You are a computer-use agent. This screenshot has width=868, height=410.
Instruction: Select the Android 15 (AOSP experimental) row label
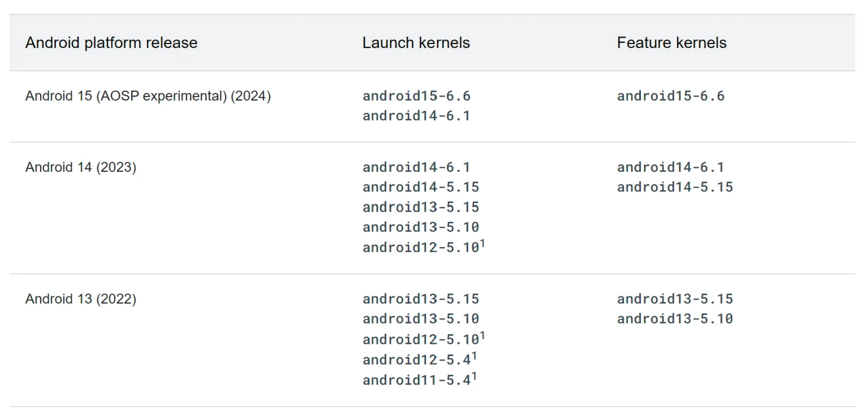tap(148, 96)
